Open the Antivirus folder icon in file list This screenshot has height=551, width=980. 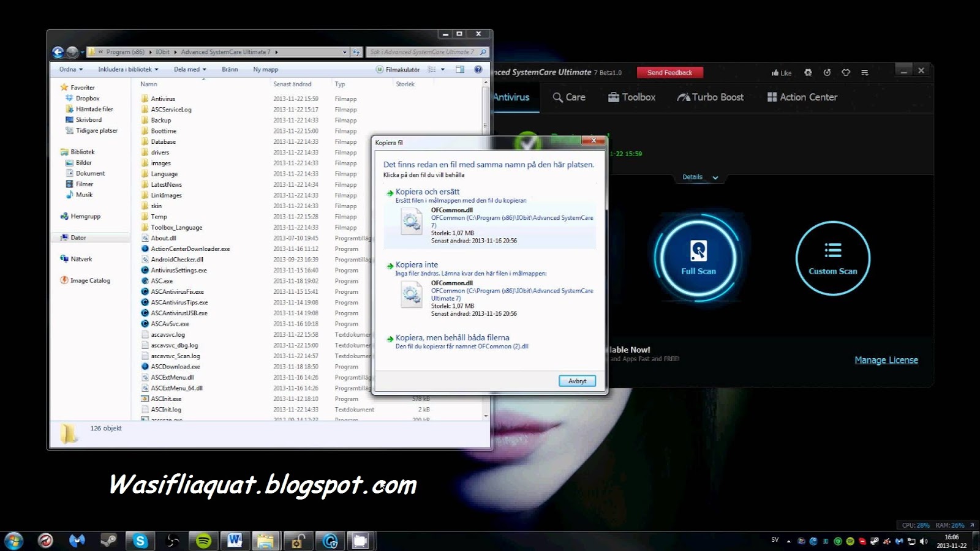145,99
